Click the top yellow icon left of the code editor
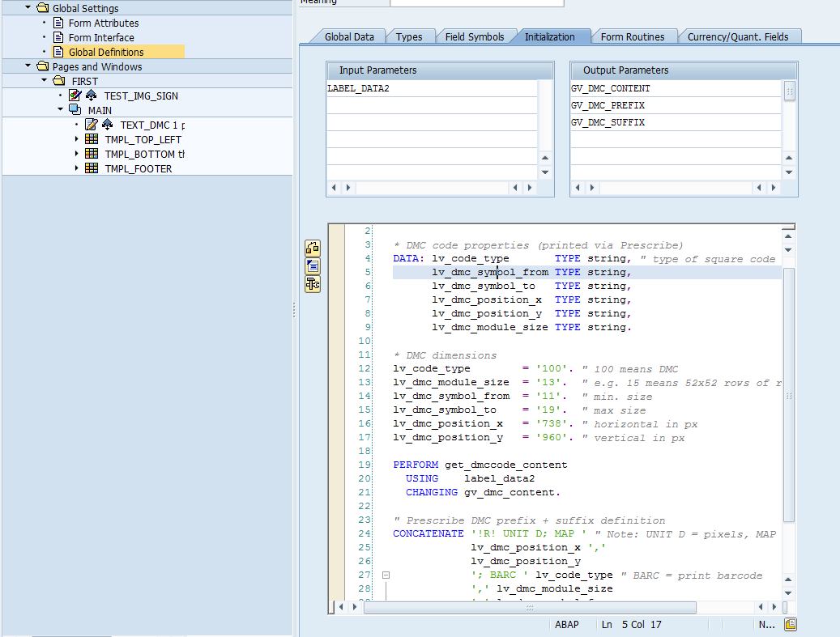 [x=313, y=248]
